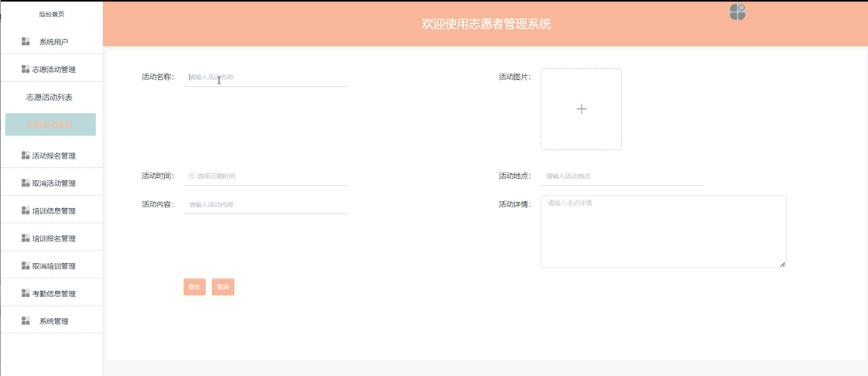Click the icon beside 考勤信息管理
Viewport: 868px width, 376px height.
point(26,294)
